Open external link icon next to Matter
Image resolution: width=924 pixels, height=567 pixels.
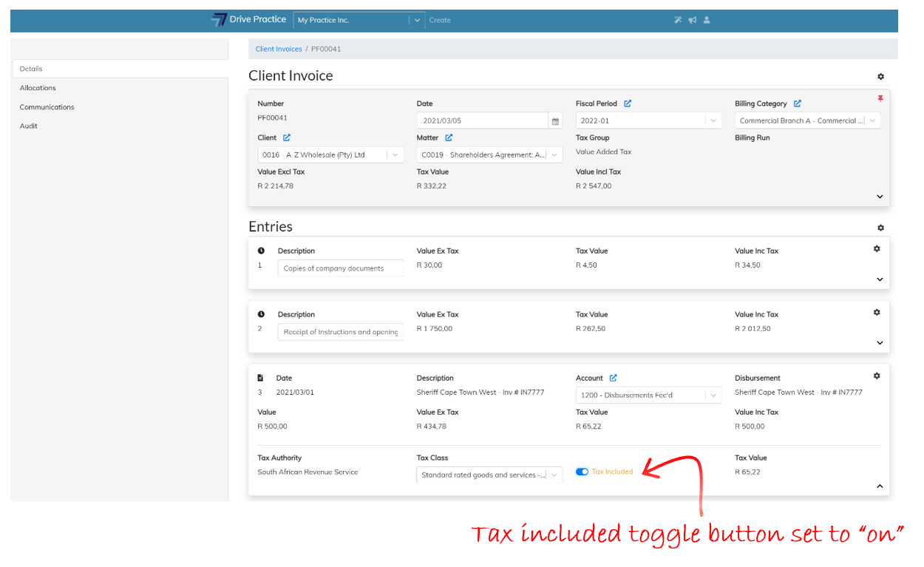pyautogui.click(x=449, y=137)
